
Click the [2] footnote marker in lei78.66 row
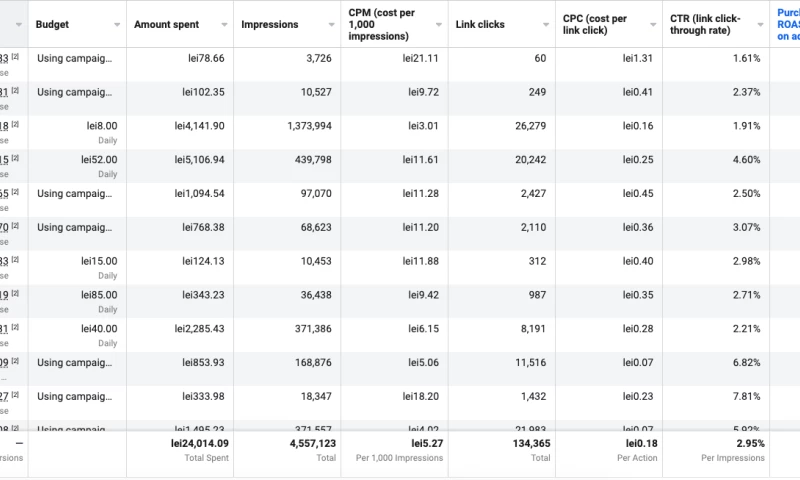pyautogui.click(x=16, y=58)
